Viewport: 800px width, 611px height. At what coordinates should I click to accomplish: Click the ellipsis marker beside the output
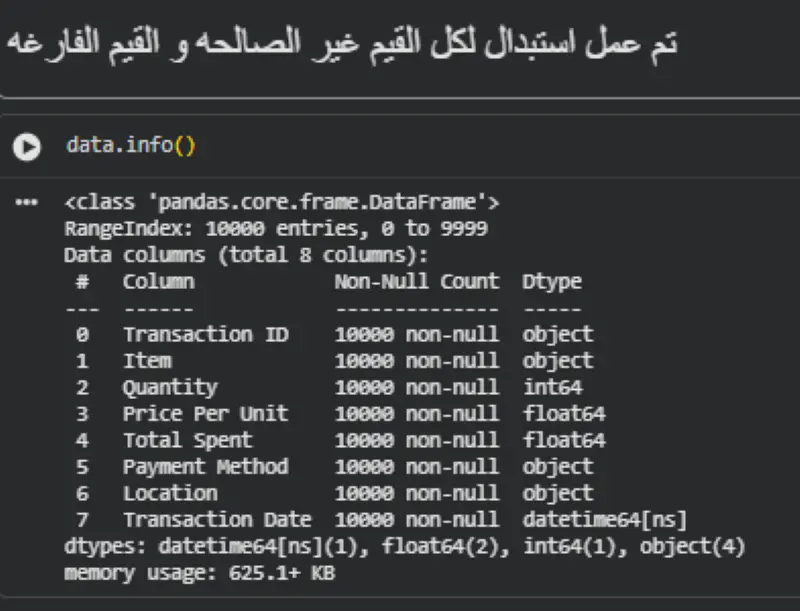(26, 201)
